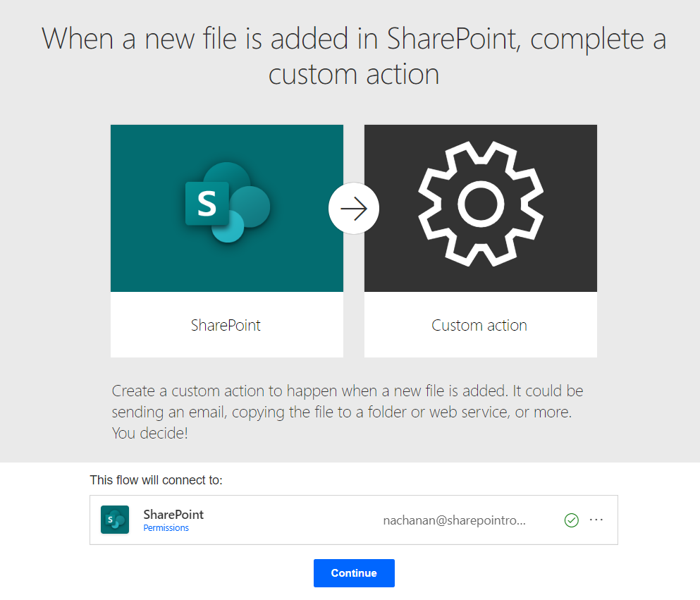Click the white gear icon
The width and height of the screenshot is (700, 600).
click(x=481, y=204)
